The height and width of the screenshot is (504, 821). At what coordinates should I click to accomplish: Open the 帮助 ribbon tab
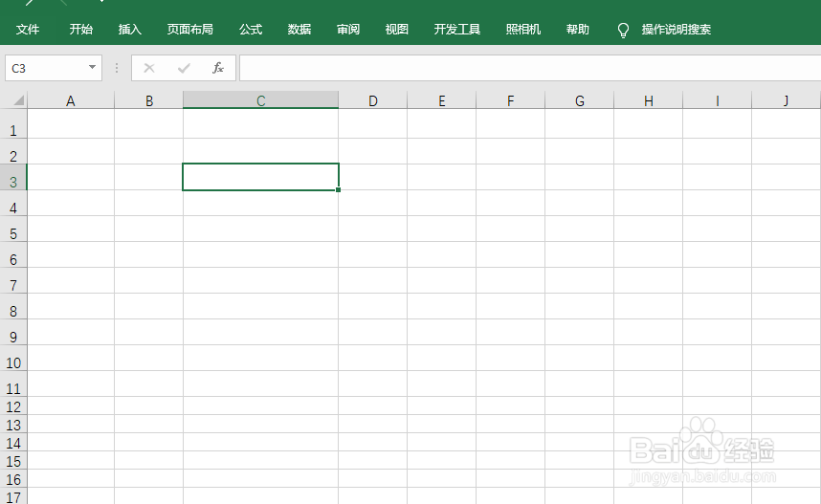(578, 30)
